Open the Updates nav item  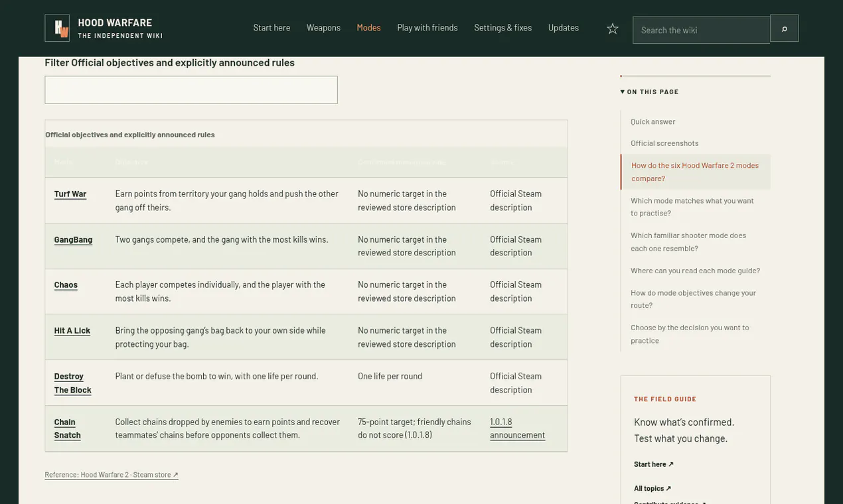point(564,28)
